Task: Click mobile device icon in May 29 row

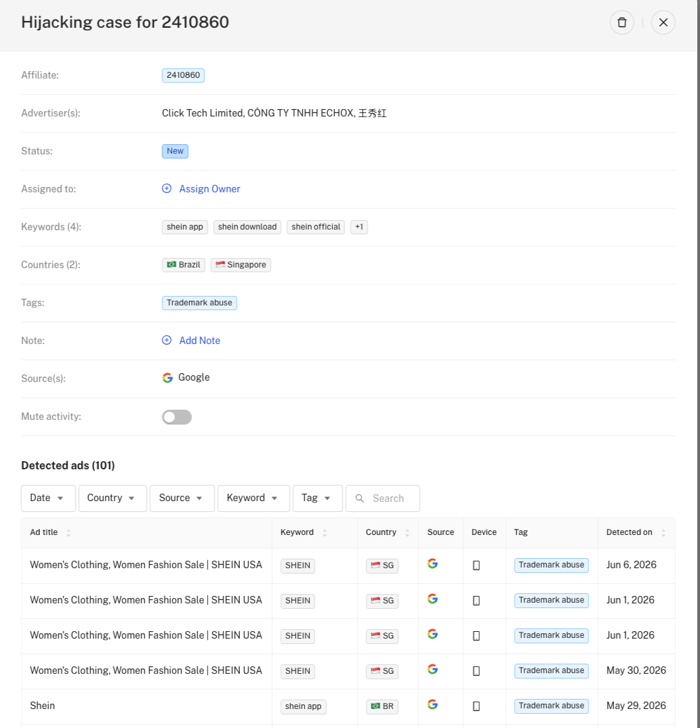Action: (476, 706)
